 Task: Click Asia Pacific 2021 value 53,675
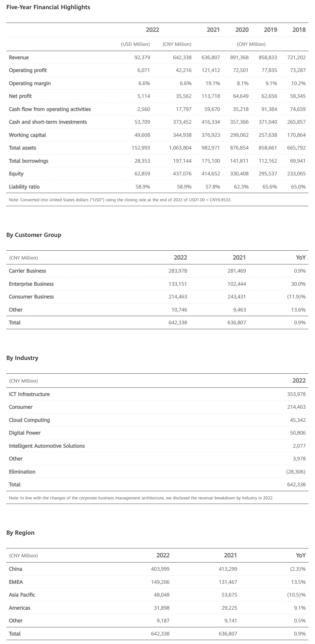[229, 595]
